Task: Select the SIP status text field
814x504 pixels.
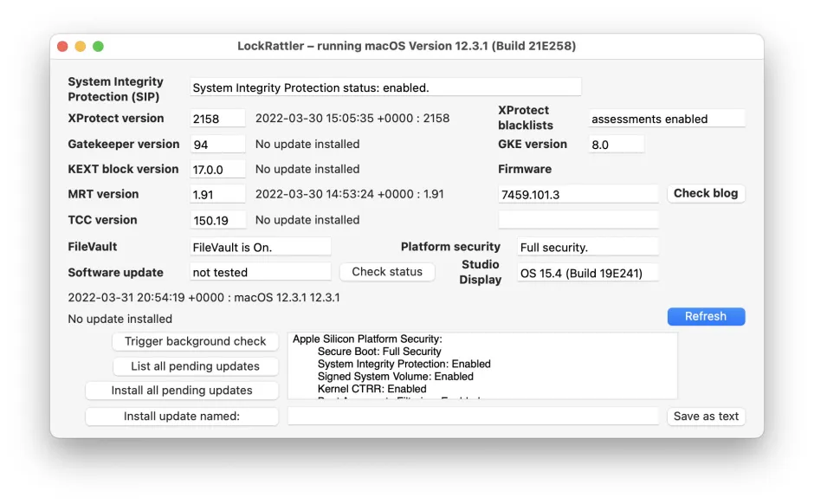Action: pyautogui.click(x=385, y=87)
